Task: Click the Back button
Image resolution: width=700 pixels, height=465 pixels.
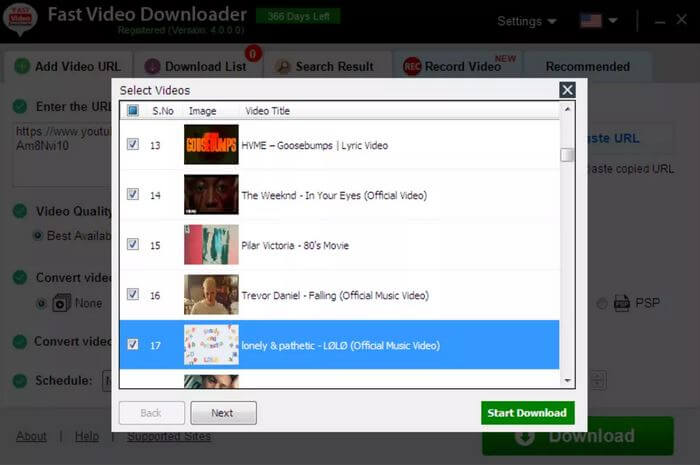Action: click(151, 413)
